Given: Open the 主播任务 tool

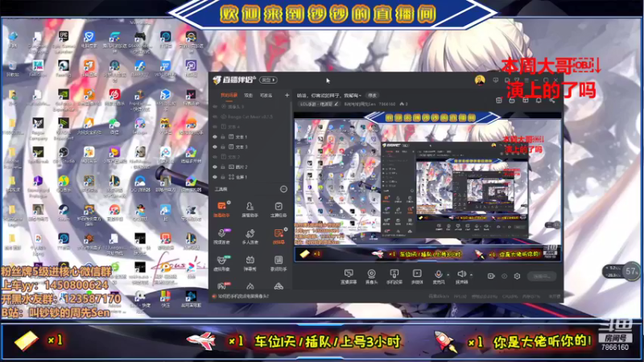Looking at the screenshot, I should pyautogui.click(x=279, y=209).
